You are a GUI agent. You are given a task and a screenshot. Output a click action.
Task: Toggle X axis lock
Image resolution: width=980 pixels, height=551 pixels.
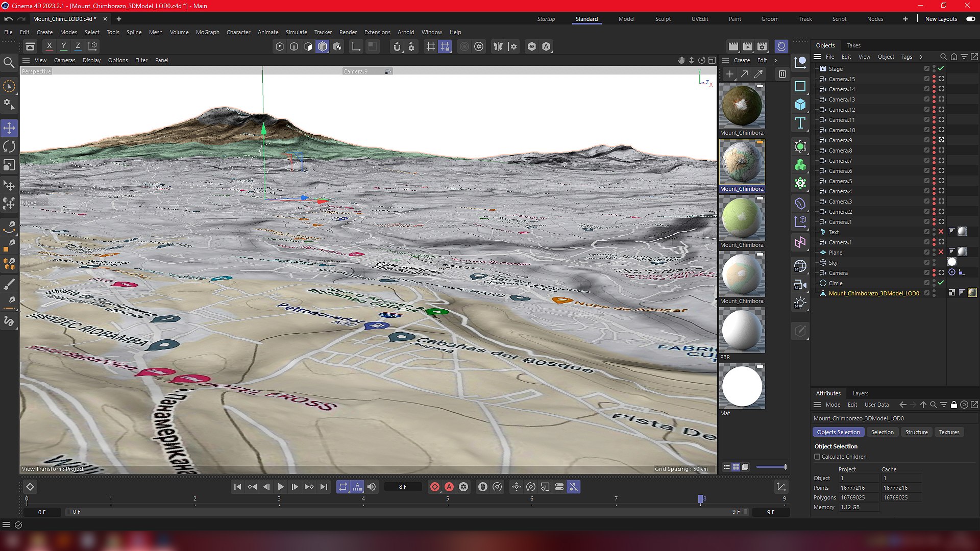49,46
